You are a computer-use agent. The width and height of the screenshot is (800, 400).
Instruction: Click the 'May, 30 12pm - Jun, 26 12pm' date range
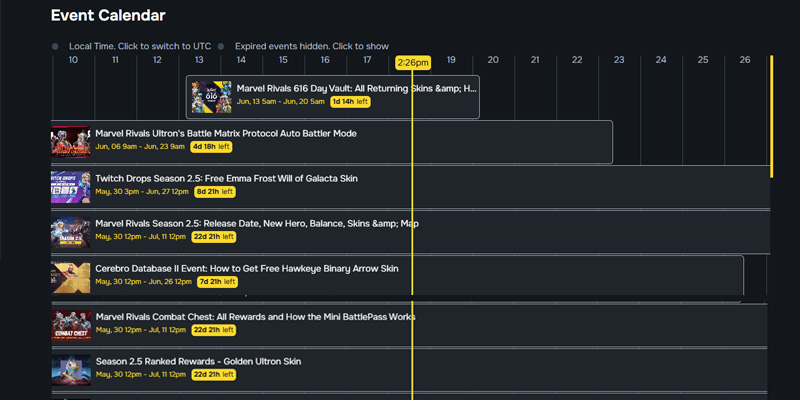144,282
